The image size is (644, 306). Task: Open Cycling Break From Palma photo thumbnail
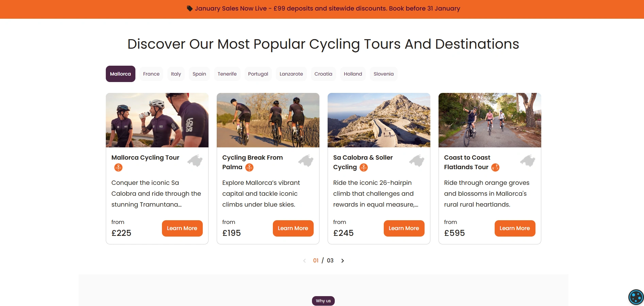[268, 120]
